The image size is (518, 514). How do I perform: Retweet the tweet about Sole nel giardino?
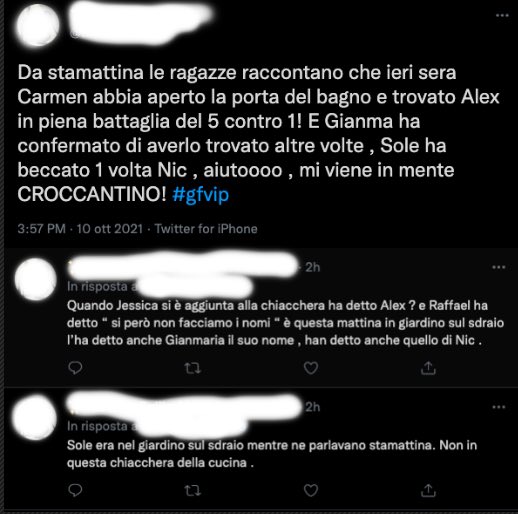[193, 490]
